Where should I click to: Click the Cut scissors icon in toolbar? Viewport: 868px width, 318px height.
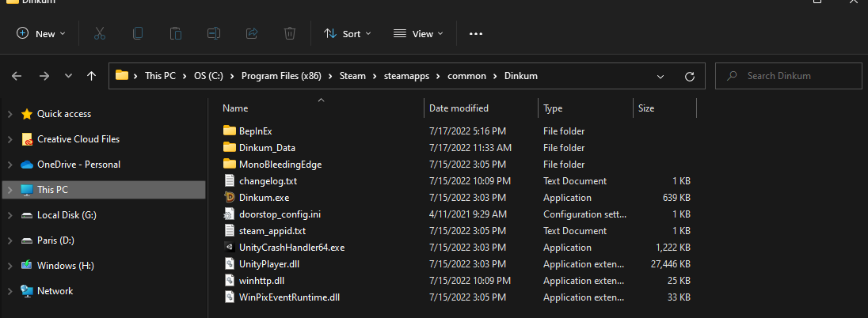click(x=100, y=33)
